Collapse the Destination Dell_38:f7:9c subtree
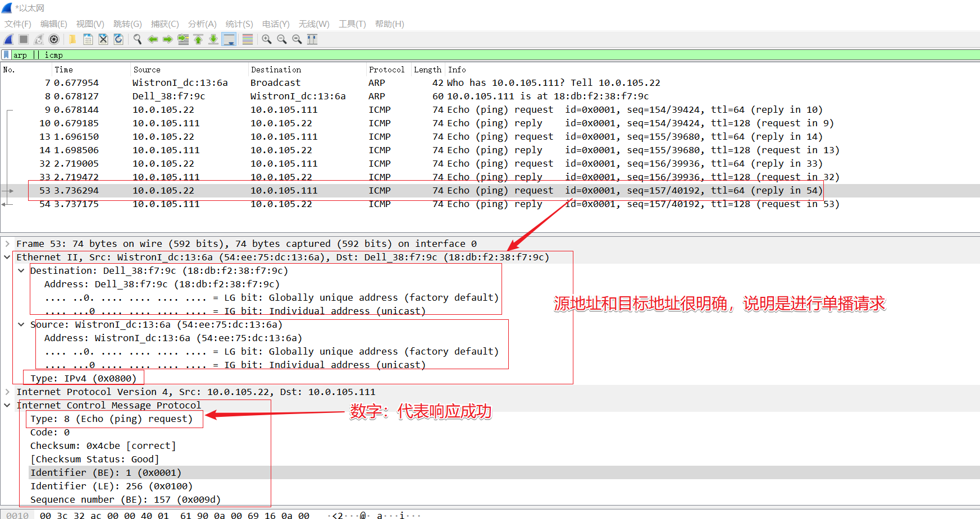 coord(21,270)
